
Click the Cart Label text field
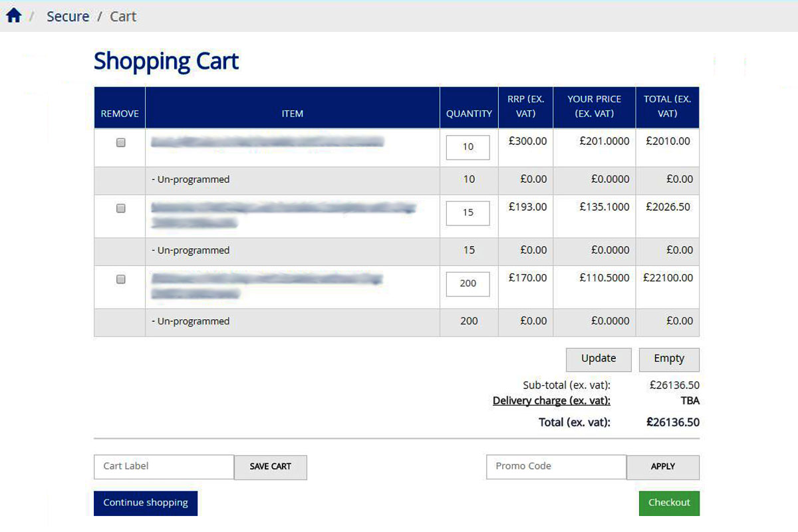164,466
